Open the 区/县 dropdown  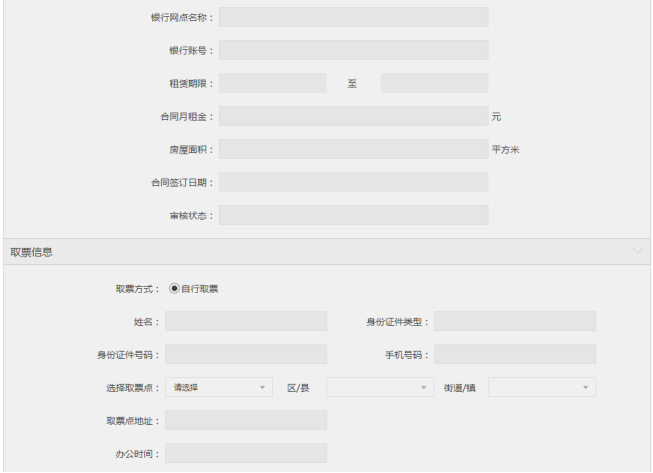point(380,387)
